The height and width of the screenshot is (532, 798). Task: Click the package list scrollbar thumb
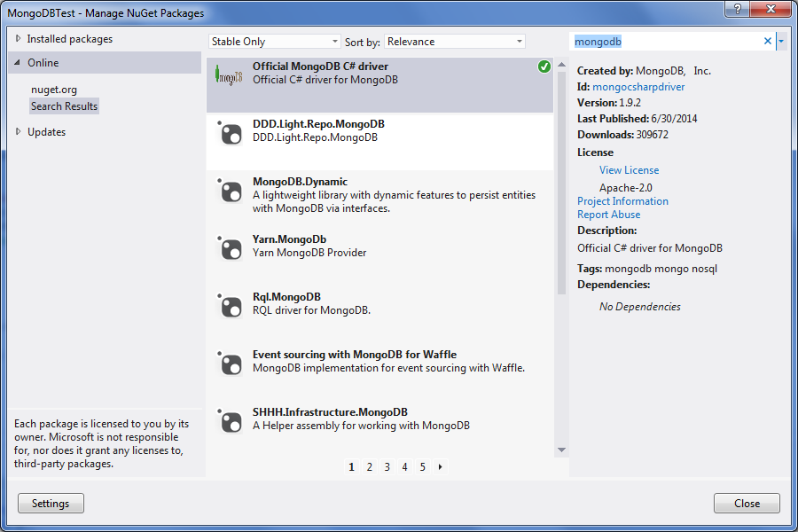561,184
